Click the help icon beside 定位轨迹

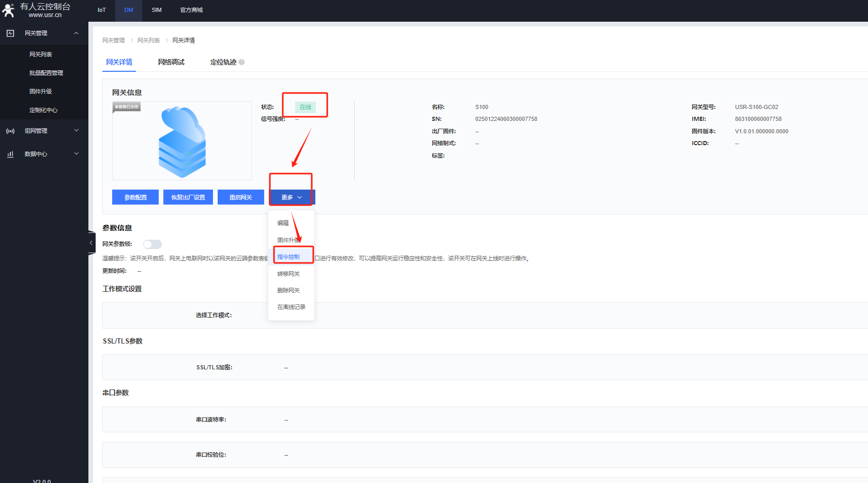pyautogui.click(x=241, y=63)
